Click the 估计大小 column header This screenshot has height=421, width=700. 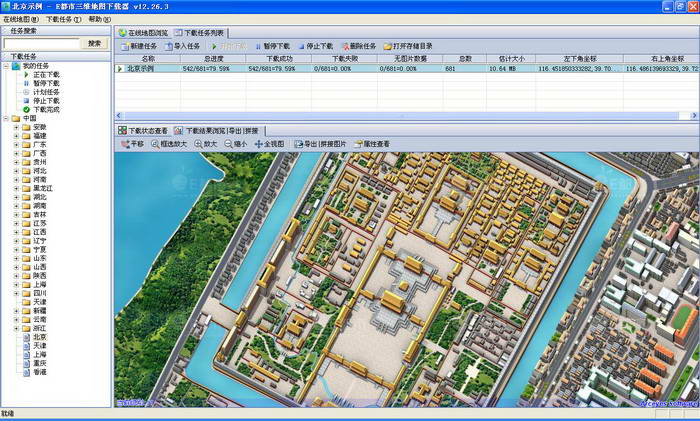[511, 58]
